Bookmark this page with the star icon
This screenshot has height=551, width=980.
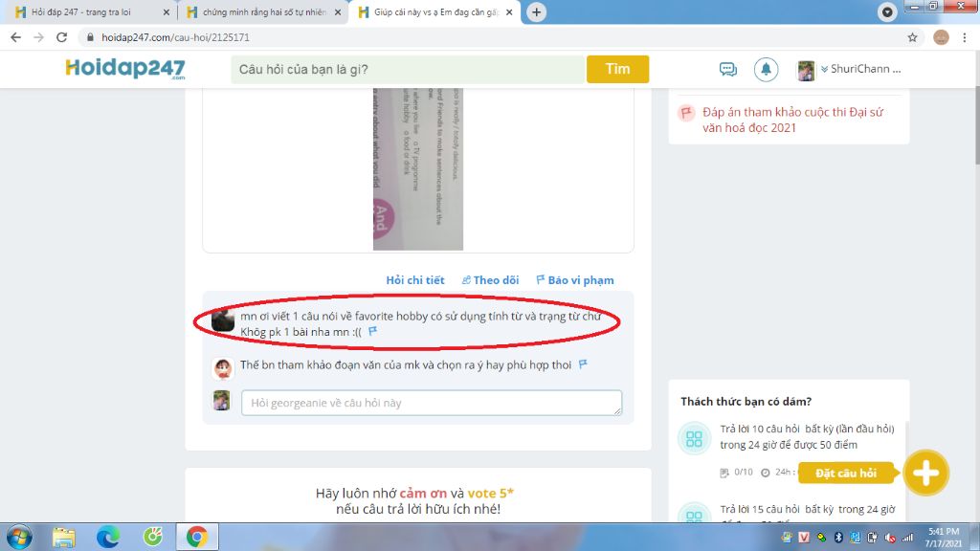click(912, 37)
